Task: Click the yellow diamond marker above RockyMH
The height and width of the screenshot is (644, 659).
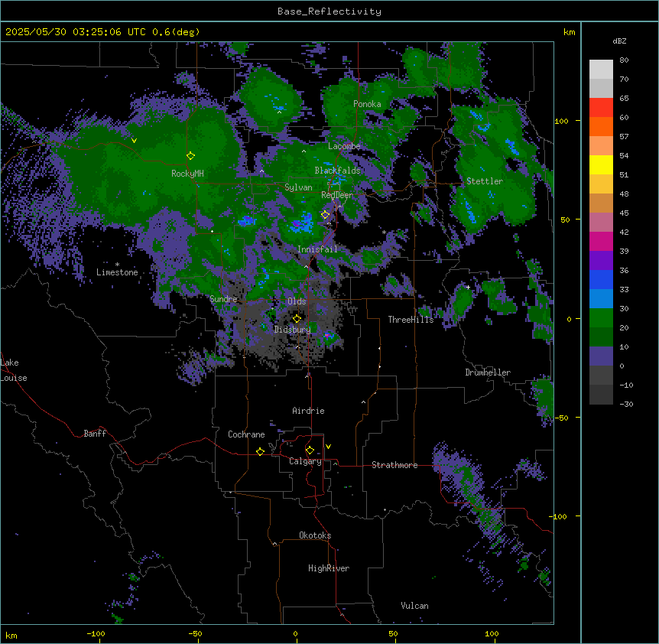Action: (190, 155)
